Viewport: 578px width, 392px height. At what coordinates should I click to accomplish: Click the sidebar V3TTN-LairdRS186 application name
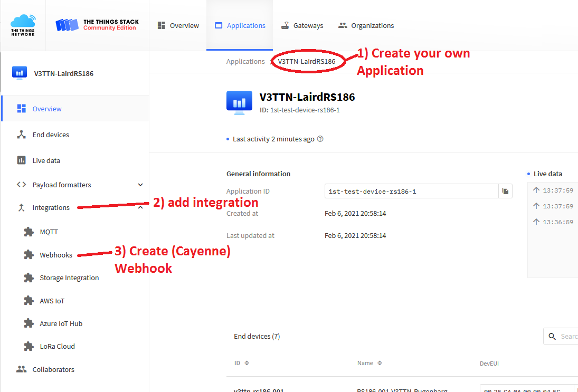64,73
